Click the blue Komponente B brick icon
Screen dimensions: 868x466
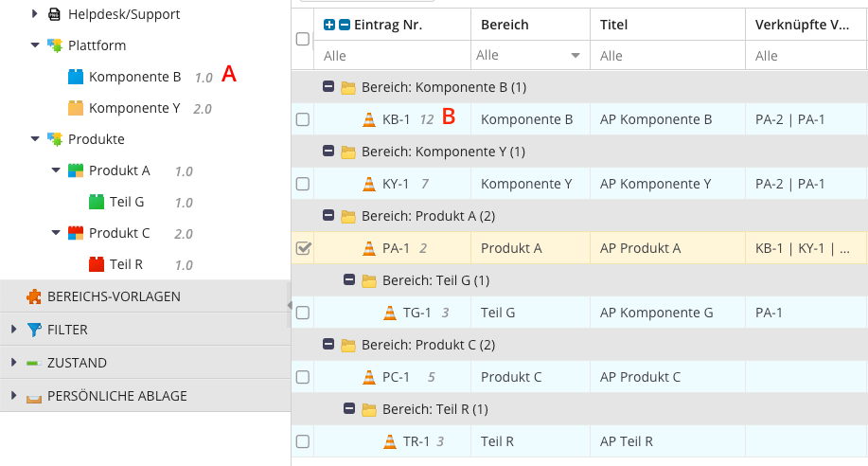76,77
